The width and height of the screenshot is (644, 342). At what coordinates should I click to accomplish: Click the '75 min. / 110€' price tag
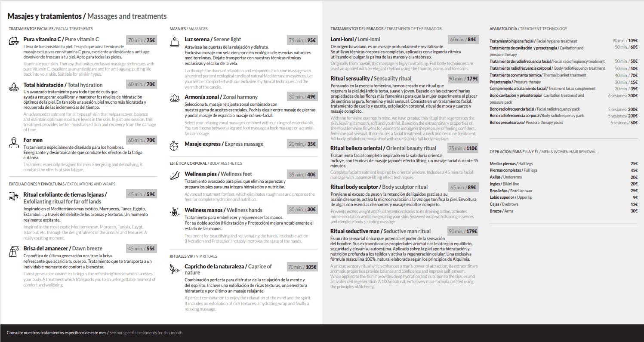[463, 148]
